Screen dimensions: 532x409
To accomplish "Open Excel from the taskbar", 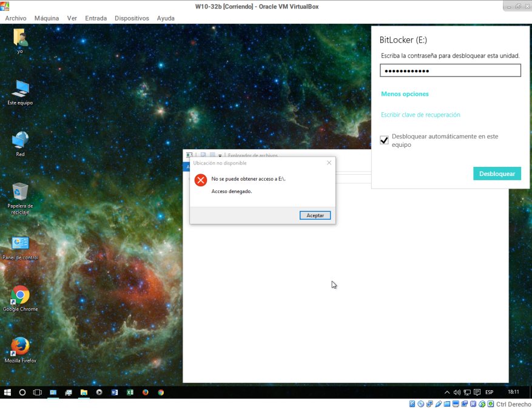I will [130, 392].
